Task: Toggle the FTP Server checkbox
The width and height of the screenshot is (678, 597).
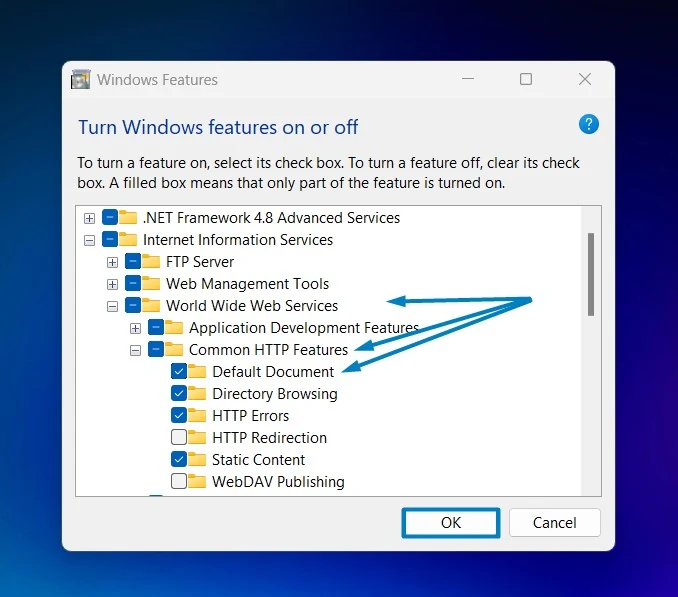Action: point(133,261)
